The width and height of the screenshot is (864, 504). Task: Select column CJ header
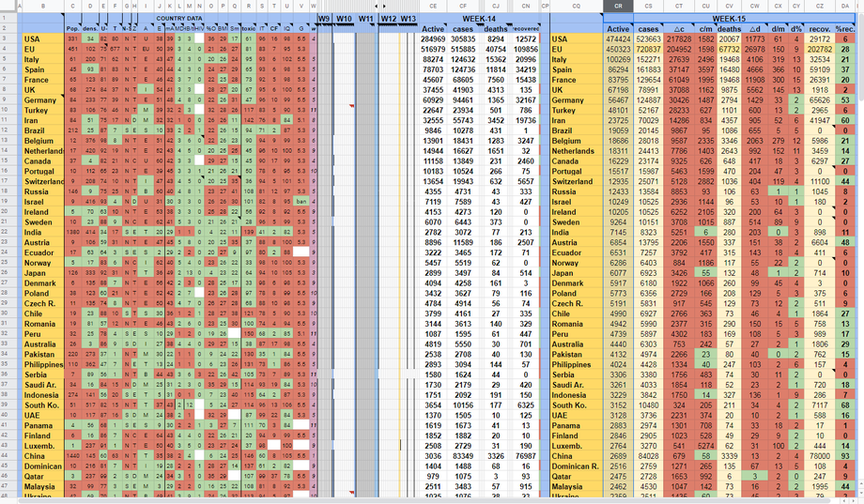pyautogui.click(x=495, y=6)
